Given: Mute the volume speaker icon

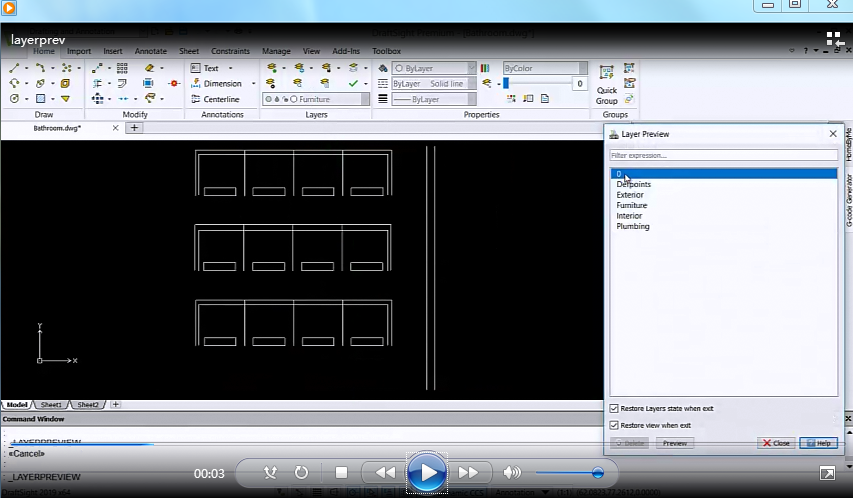Looking at the screenshot, I should tap(512, 472).
